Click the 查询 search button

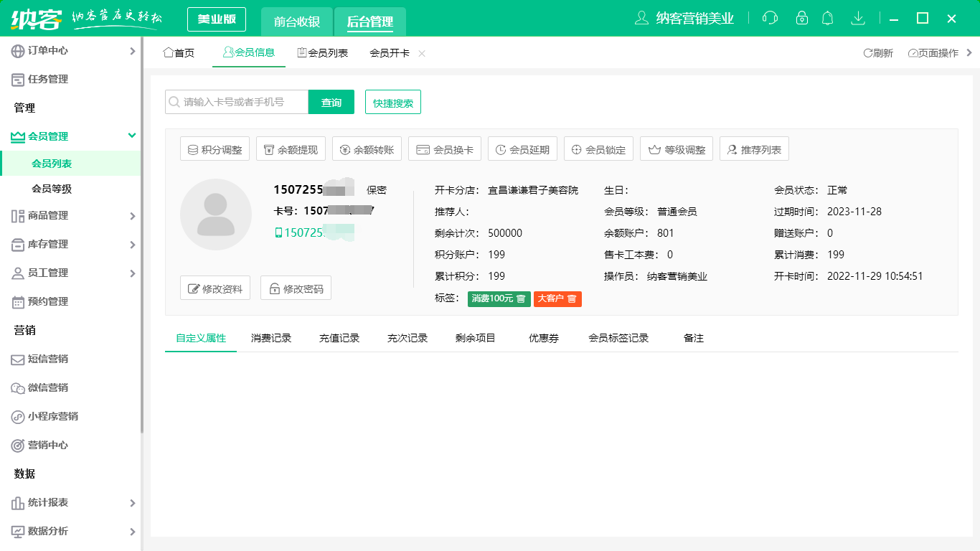point(331,102)
